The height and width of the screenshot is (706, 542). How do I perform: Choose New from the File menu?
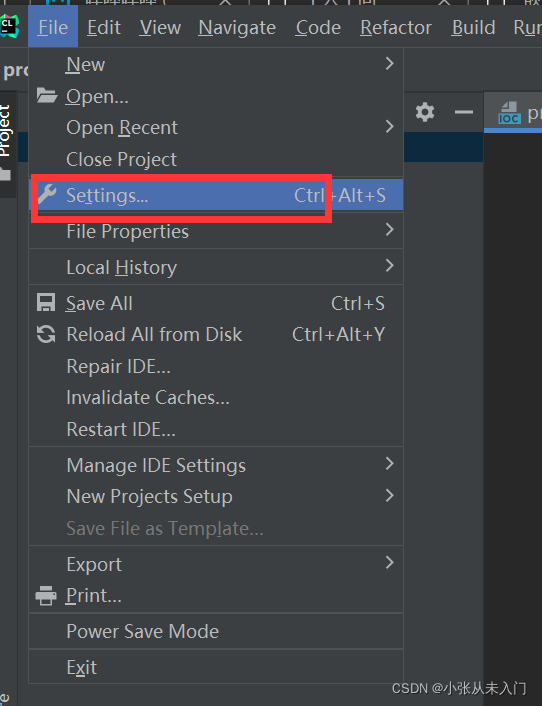216,64
